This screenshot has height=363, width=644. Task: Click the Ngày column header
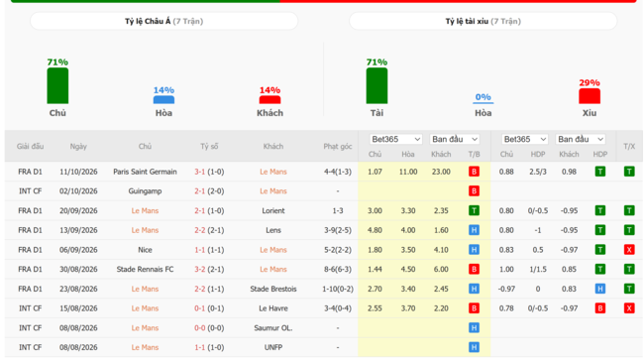78,147
